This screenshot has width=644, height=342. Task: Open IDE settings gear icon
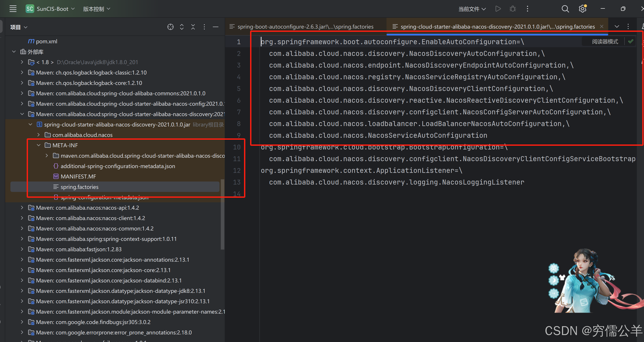pyautogui.click(x=582, y=9)
